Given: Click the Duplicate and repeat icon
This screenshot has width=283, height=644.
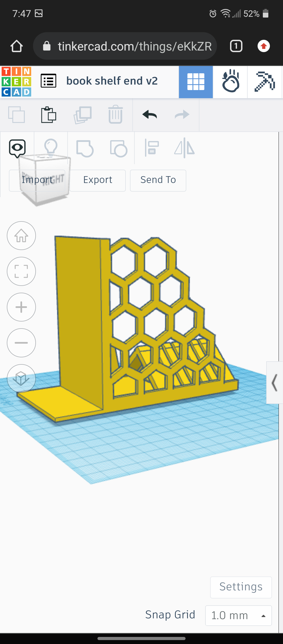Looking at the screenshot, I should [x=83, y=115].
